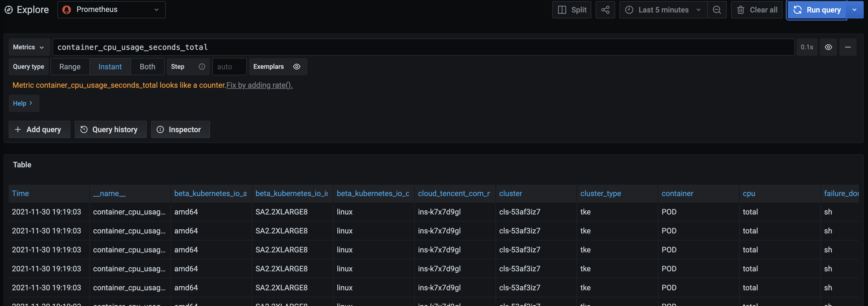Image resolution: width=868 pixels, height=306 pixels.
Task: Open the Last 5 minutes time picker
Action: (x=663, y=10)
